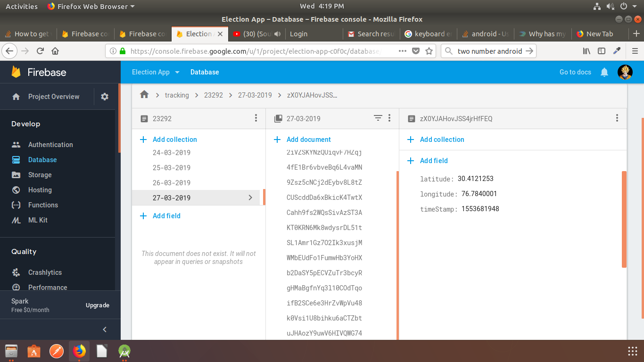Switch to the keyboard search browser tab
The width and height of the screenshot is (644, 362).
(429, 34)
